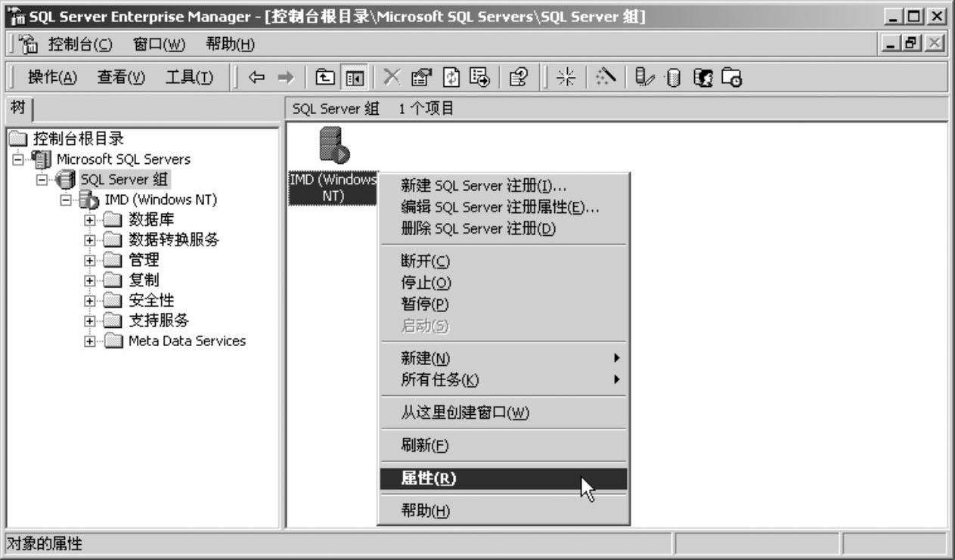Click the SQL Server 组 tree node icon

[67, 180]
